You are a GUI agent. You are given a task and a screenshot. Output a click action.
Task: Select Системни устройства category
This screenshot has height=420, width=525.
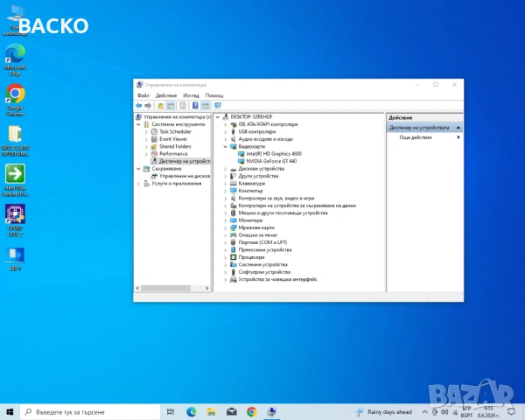point(262,264)
